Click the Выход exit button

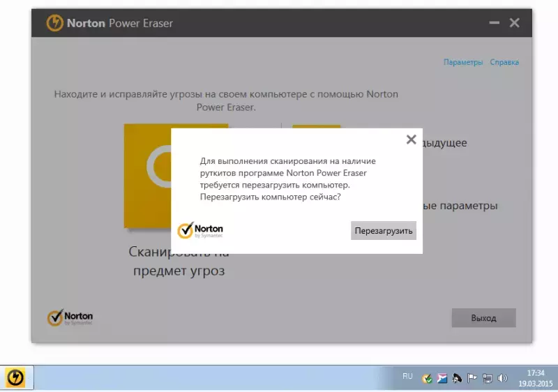[483, 317]
